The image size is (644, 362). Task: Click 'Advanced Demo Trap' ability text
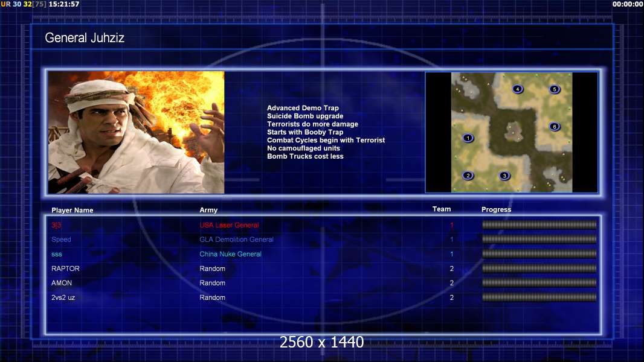[x=303, y=108]
